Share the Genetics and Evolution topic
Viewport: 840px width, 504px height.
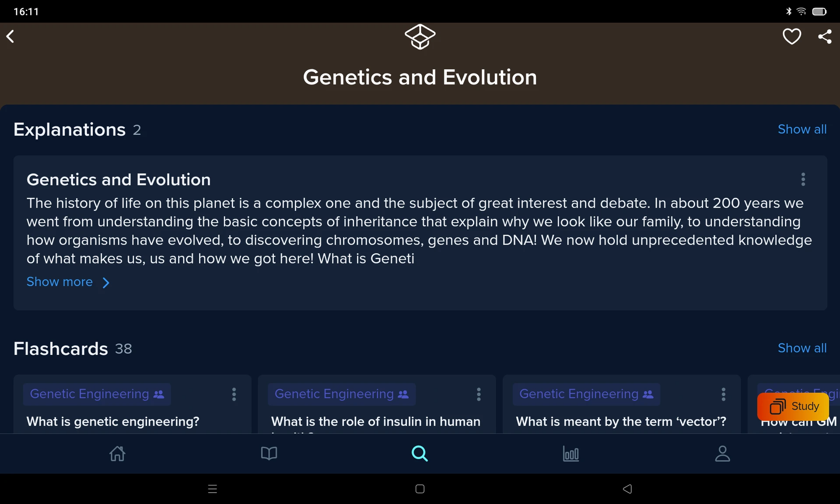click(x=825, y=36)
